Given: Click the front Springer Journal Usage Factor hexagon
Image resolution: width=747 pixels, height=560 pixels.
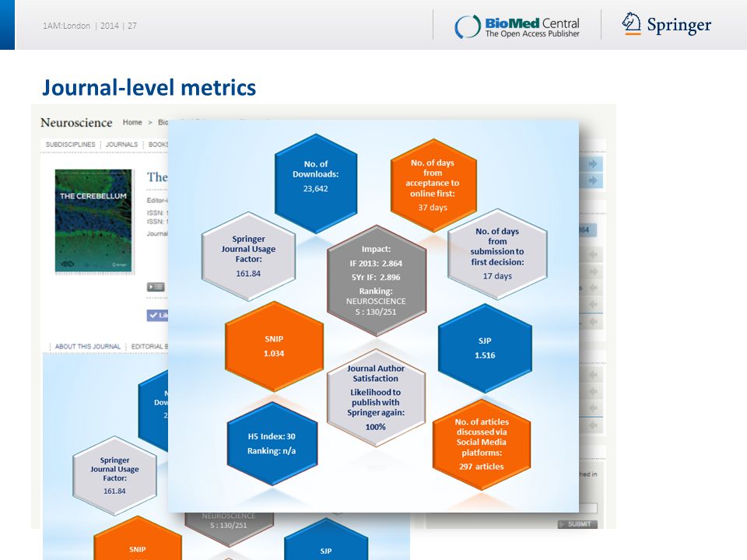Looking at the screenshot, I should (x=248, y=256).
